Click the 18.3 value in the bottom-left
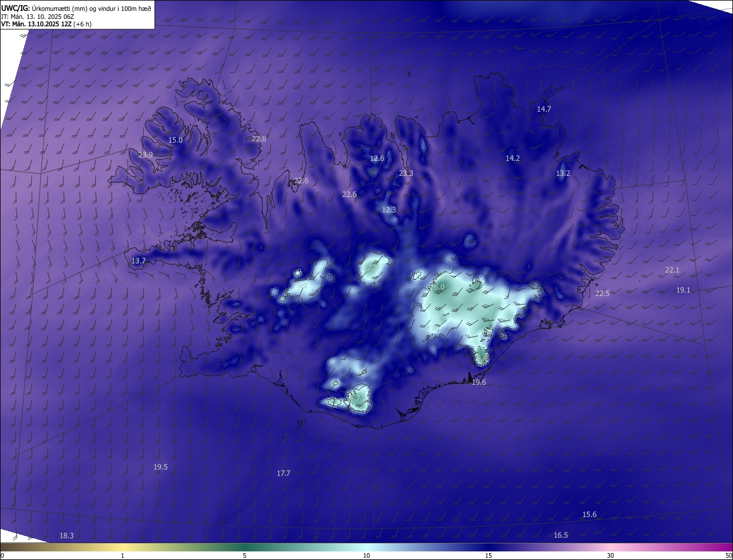This screenshot has width=733, height=560. click(x=66, y=535)
